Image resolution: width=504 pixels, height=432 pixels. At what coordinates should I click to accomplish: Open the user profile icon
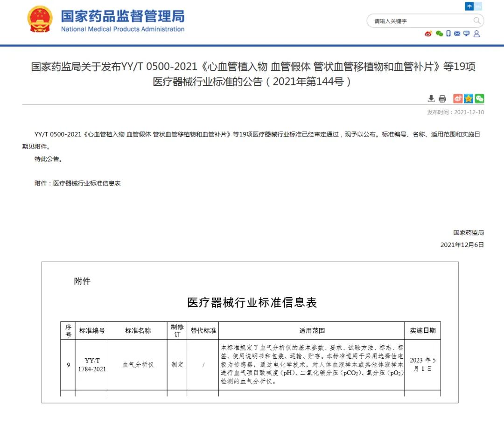pos(476,34)
